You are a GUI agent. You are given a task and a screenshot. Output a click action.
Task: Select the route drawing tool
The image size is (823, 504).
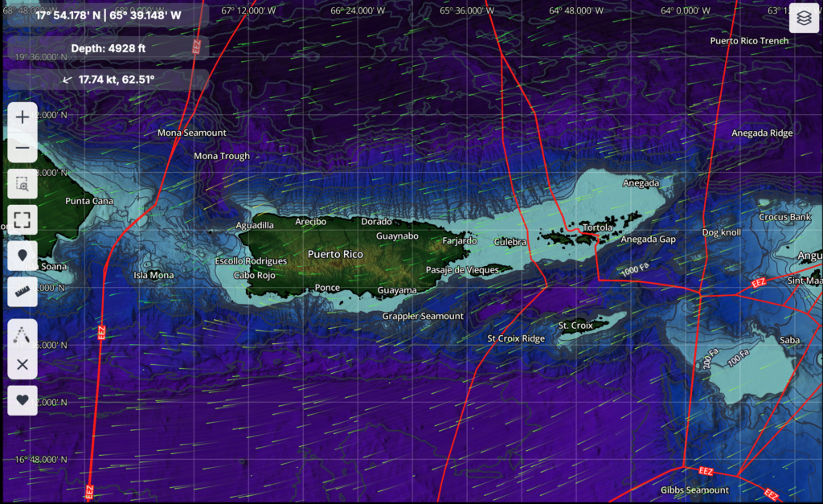(x=22, y=334)
